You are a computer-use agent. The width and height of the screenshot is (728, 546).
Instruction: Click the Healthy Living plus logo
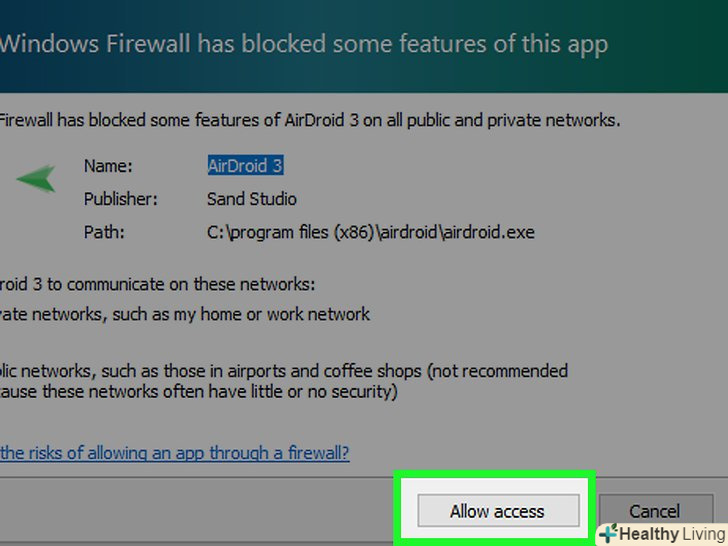click(608, 534)
